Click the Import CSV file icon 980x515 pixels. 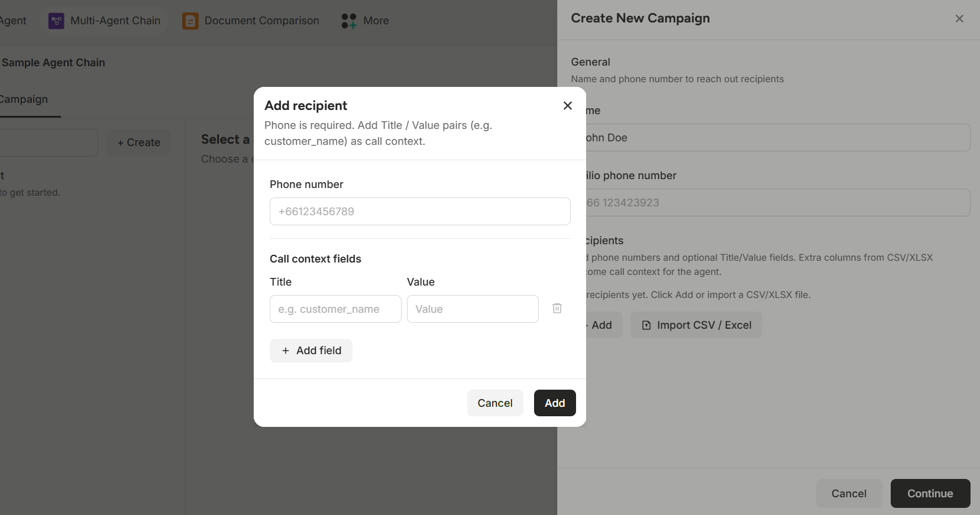[x=646, y=325]
